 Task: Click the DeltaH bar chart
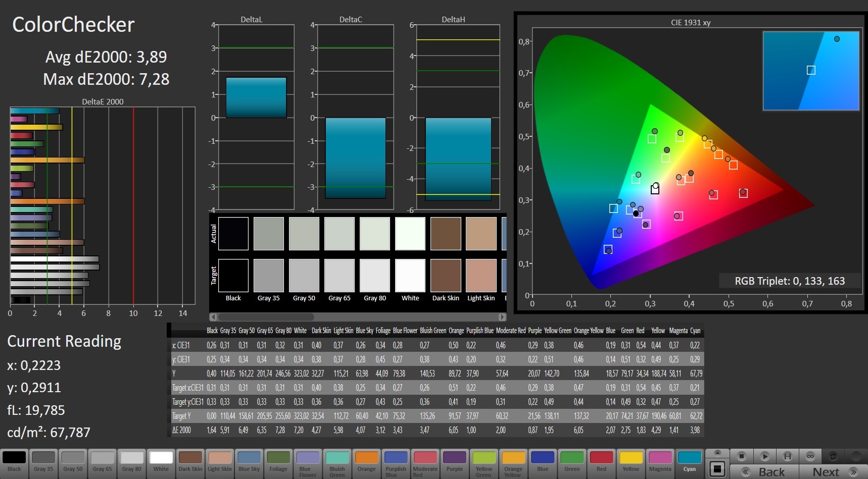tap(458, 117)
